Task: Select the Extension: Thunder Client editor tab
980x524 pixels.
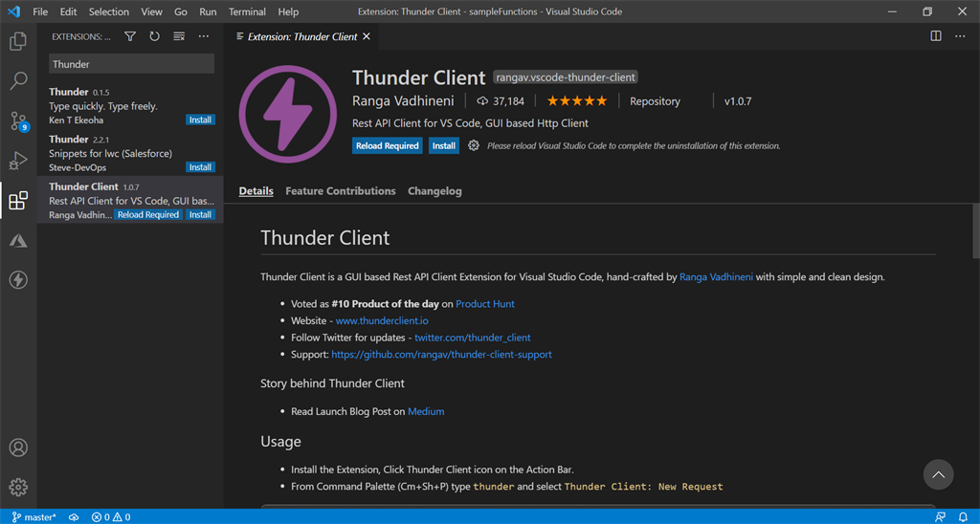Action: [302, 37]
